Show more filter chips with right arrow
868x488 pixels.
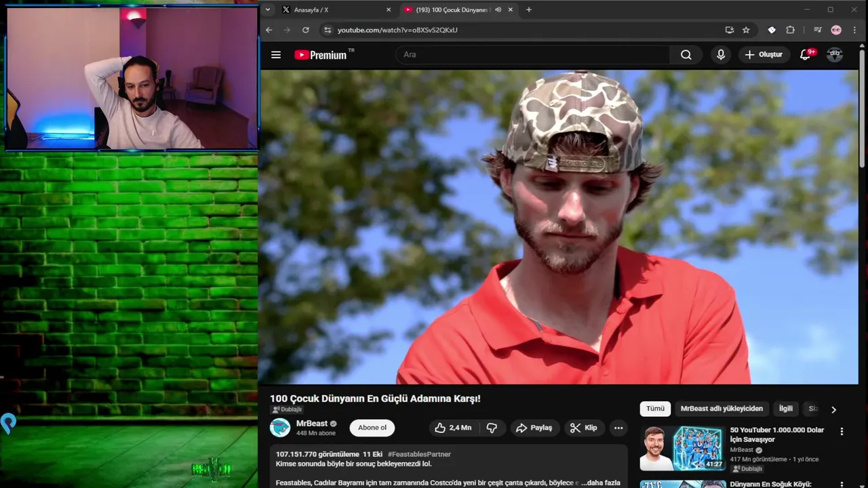(833, 409)
